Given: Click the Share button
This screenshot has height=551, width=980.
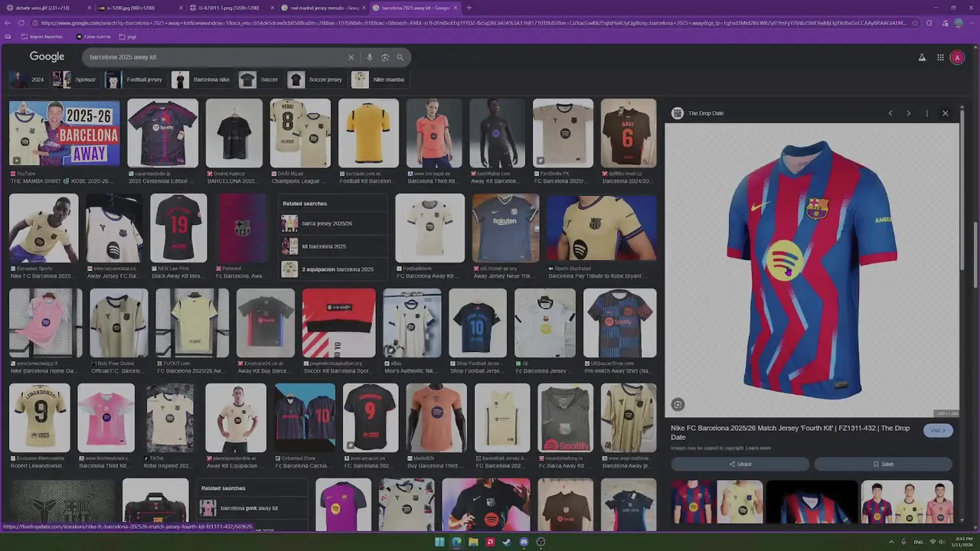Looking at the screenshot, I should (740, 464).
